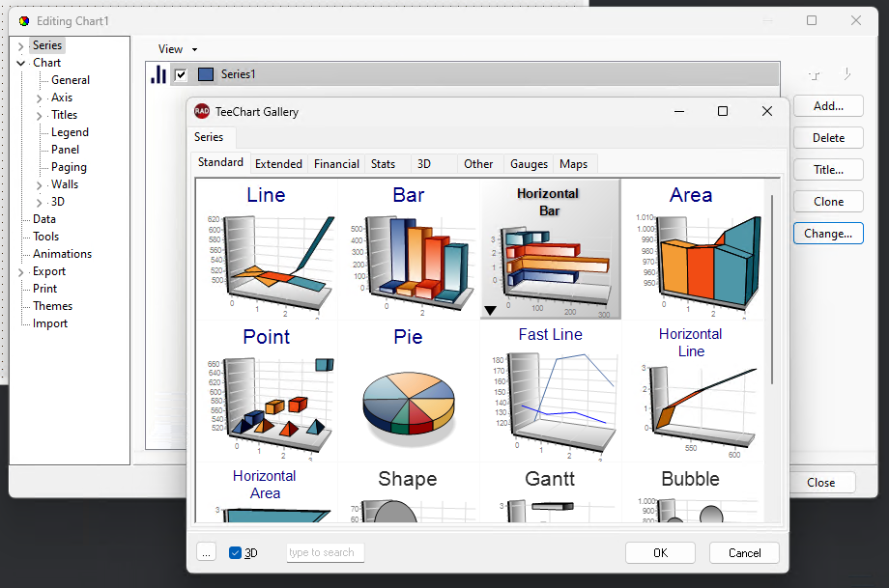The width and height of the screenshot is (889, 588).
Task: Expand the Titles tree node
Action: coord(39,116)
